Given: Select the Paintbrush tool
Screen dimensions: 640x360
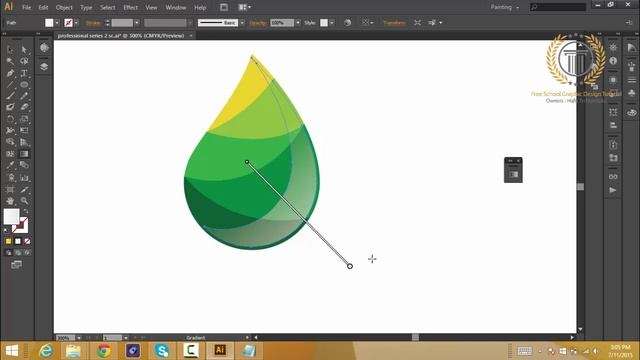Looking at the screenshot, I should pyautogui.click(x=10, y=96).
